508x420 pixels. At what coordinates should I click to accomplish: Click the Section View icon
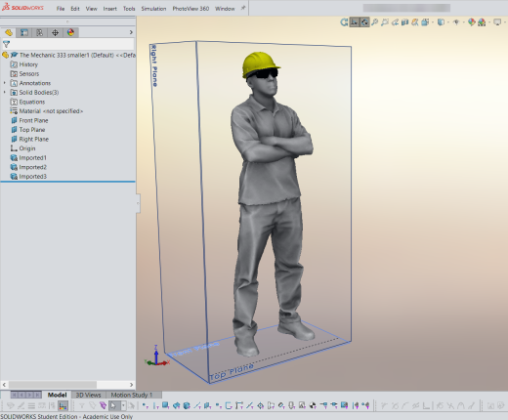404,22
